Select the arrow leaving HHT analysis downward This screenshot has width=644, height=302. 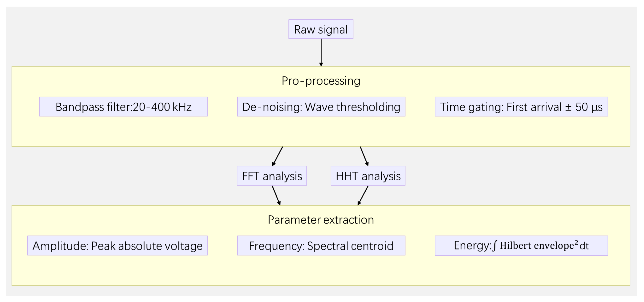pyautogui.click(x=363, y=196)
